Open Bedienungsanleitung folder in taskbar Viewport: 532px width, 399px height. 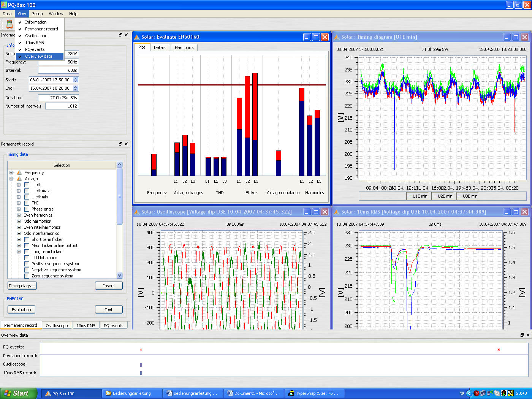pyautogui.click(x=131, y=393)
